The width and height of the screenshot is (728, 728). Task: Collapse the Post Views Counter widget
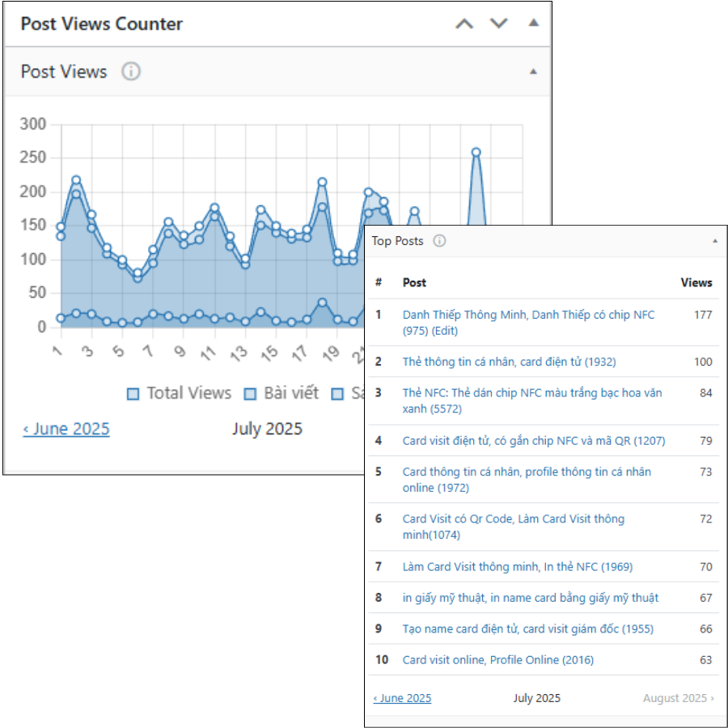click(x=533, y=23)
